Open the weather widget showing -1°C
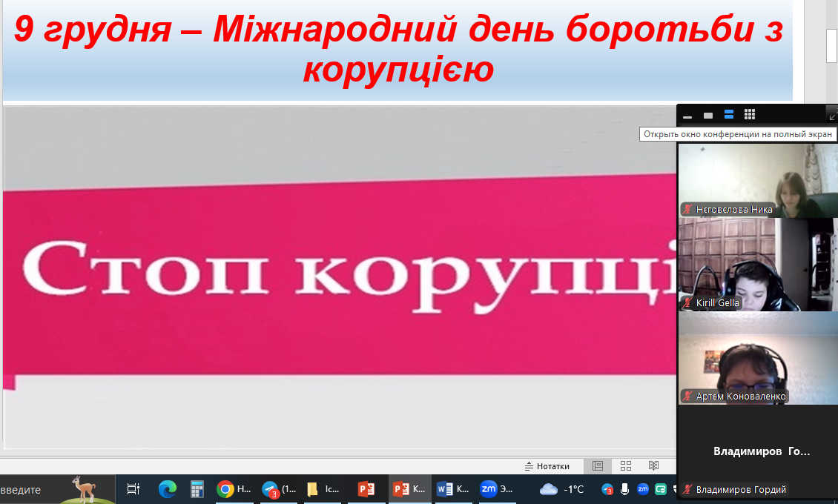The width and height of the screenshot is (838, 504). click(x=561, y=489)
